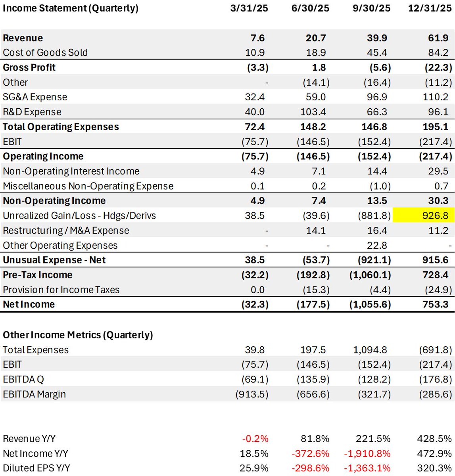Click the Total Expenses row label
Screen dimensions: 455x476
click(x=36, y=350)
